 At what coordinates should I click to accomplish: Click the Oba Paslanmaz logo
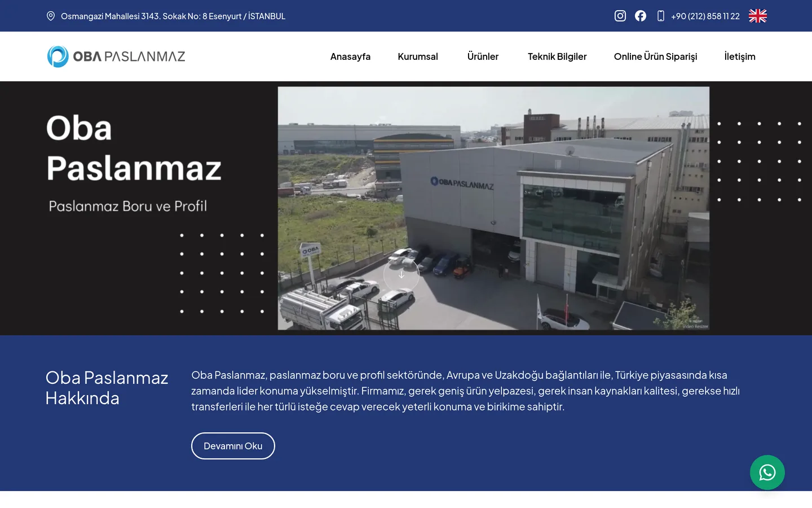116,56
